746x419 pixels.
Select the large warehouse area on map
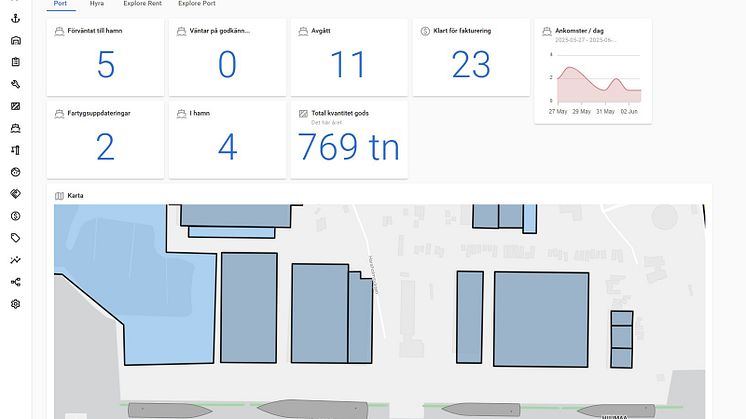pos(541,319)
